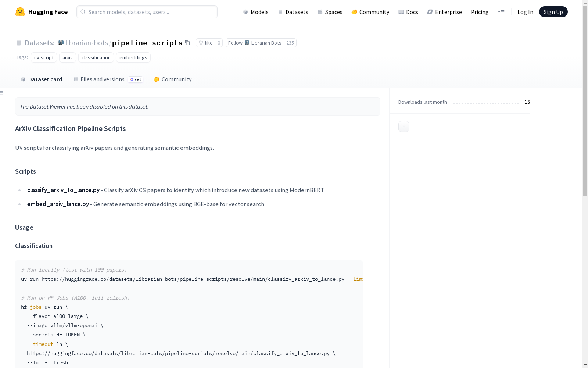Viewport: 588px width, 368px height.
Task: Open the three-dot options menu in sidebar
Action: point(404,127)
